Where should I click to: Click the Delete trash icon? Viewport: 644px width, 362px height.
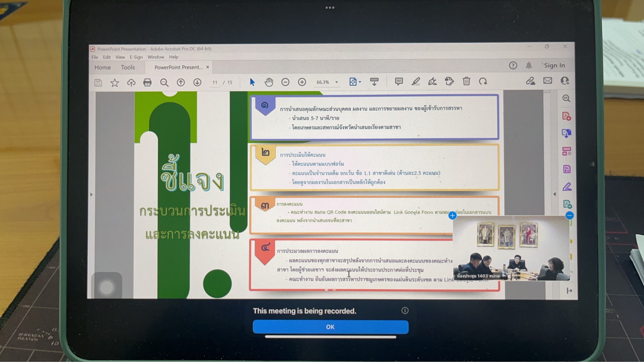tap(466, 81)
